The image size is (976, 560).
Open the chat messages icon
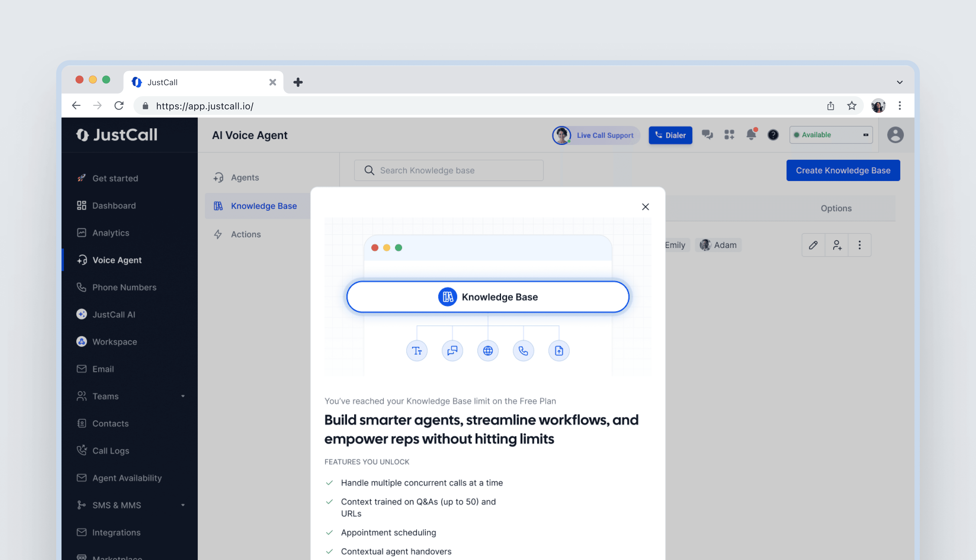707,135
